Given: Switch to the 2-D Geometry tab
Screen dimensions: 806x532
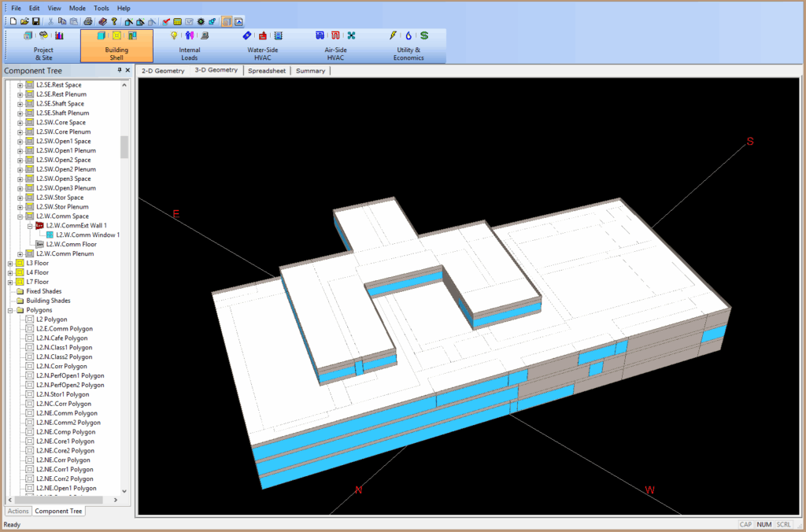Looking at the screenshot, I should point(163,71).
